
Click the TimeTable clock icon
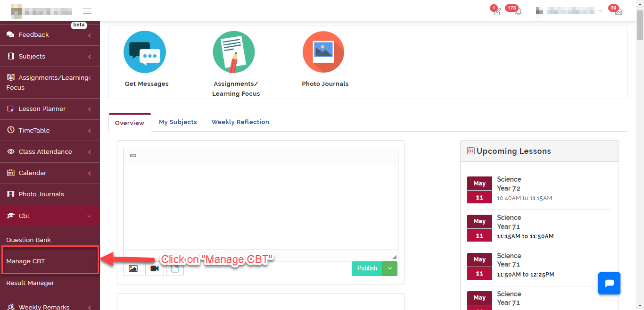click(10, 130)
